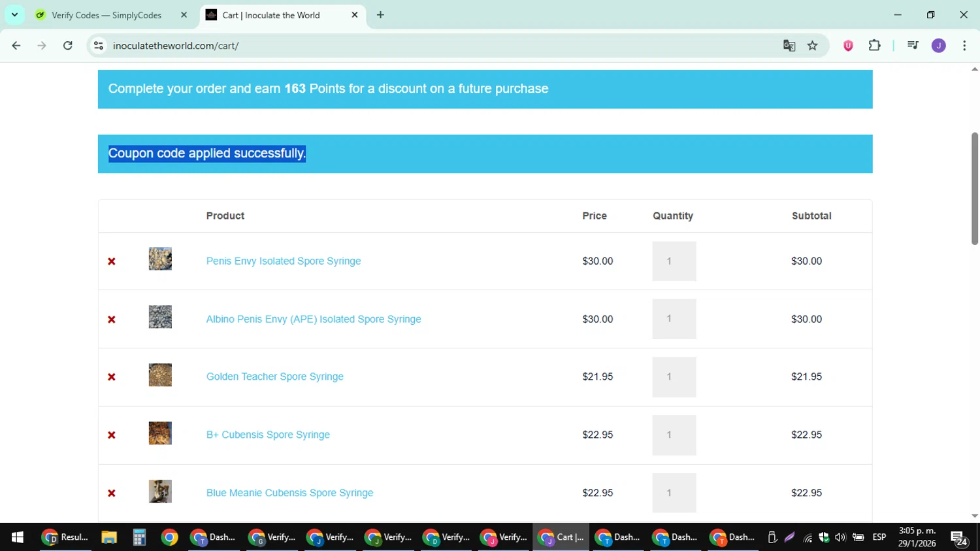Visit the B+ Cubensis Spore Syringe link

tap(268, 435)
